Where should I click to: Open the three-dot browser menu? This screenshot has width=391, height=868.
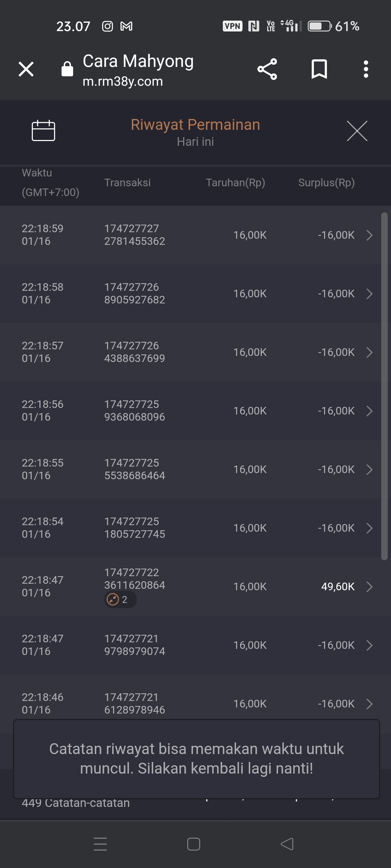(x=366, y=69)
